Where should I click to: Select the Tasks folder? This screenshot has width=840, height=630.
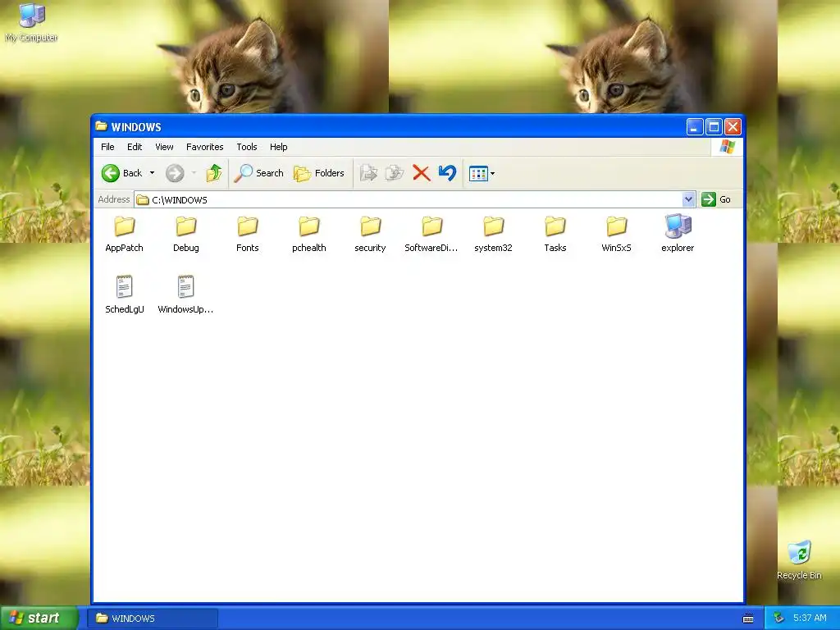[x=555, y=234]
